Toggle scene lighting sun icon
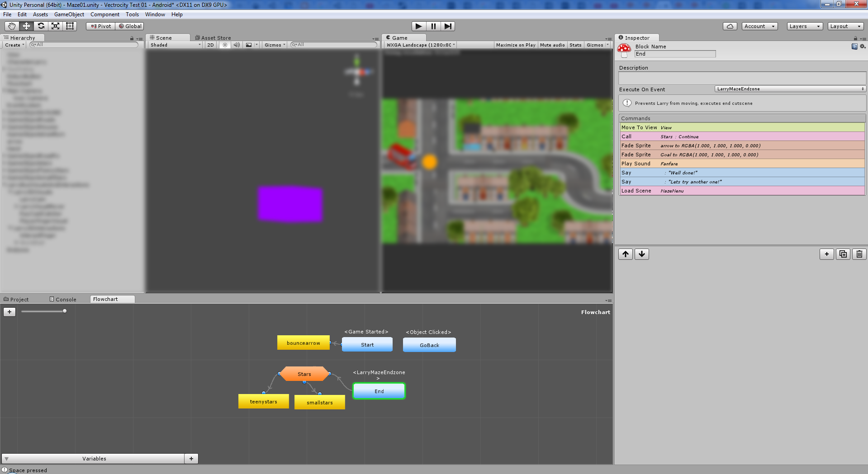Screen dimensions: 868x474 225,45
